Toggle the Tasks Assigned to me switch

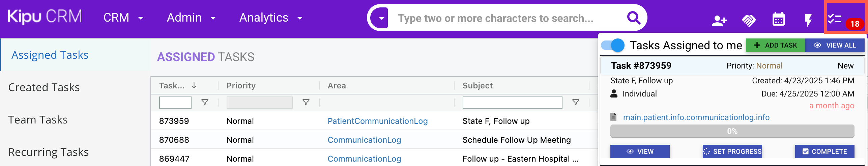coord(613,45)
